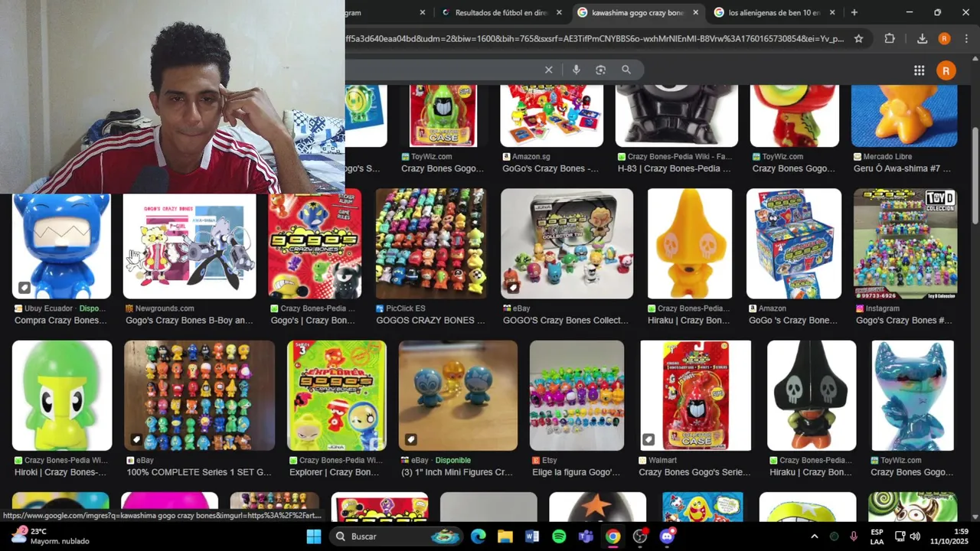Screen dimensions: 980x551
Task: Open the Windows Start menu
Action: [x=313, y=536]
